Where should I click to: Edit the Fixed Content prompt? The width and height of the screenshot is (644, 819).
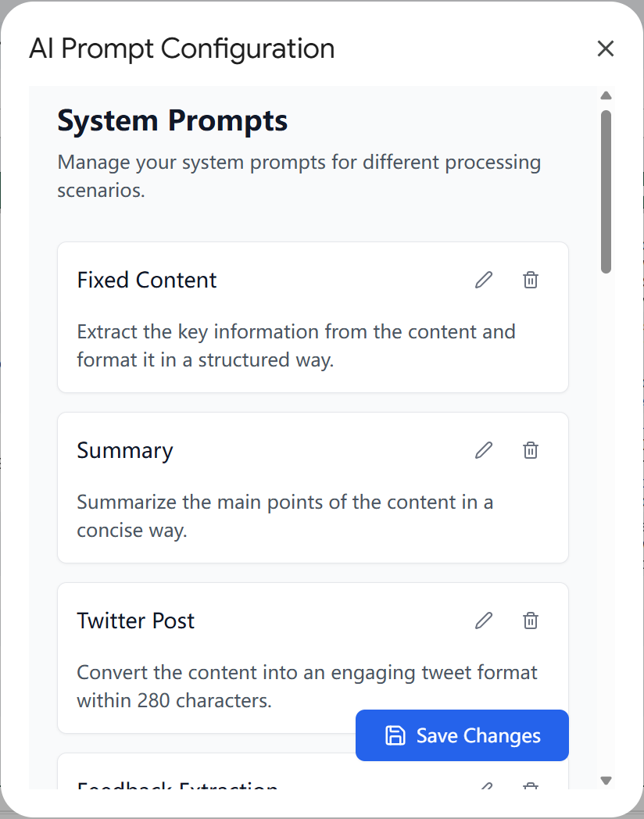pos(484,280)
